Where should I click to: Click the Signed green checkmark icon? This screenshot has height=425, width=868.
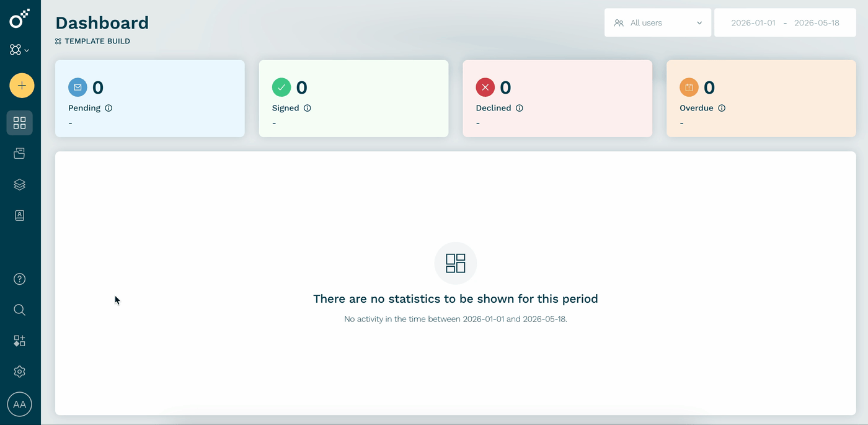tap(281, 87)
